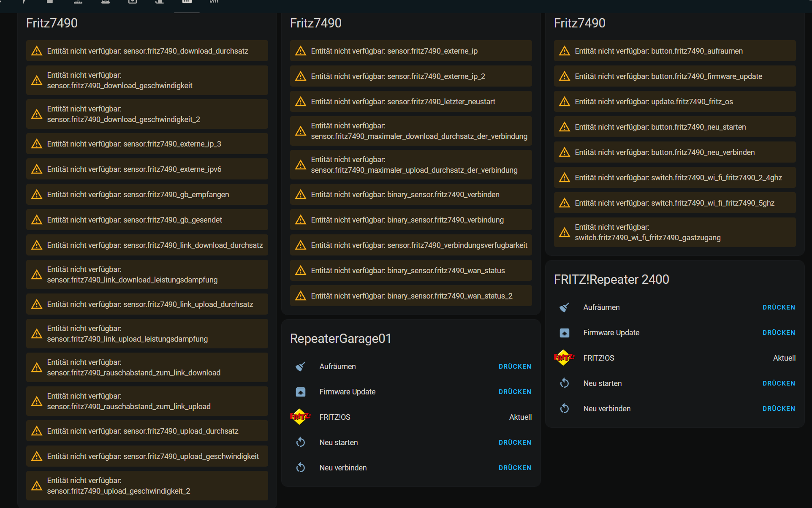Click Aktuell status of FRITZ!OS in FRITZ!Repeater 2400
Screen dimensions: 812x508
[x=784, y=358]
